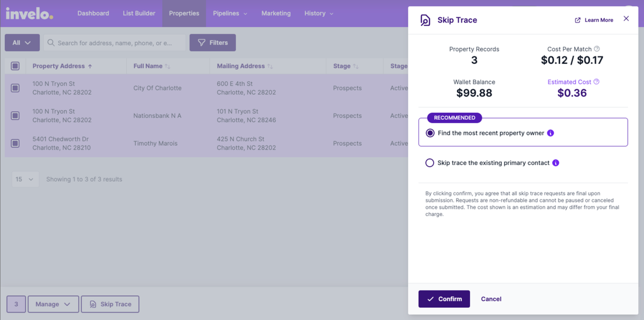644x320 pixels.
Task: Click the search magnifier icon
Action: coord(50,42)
